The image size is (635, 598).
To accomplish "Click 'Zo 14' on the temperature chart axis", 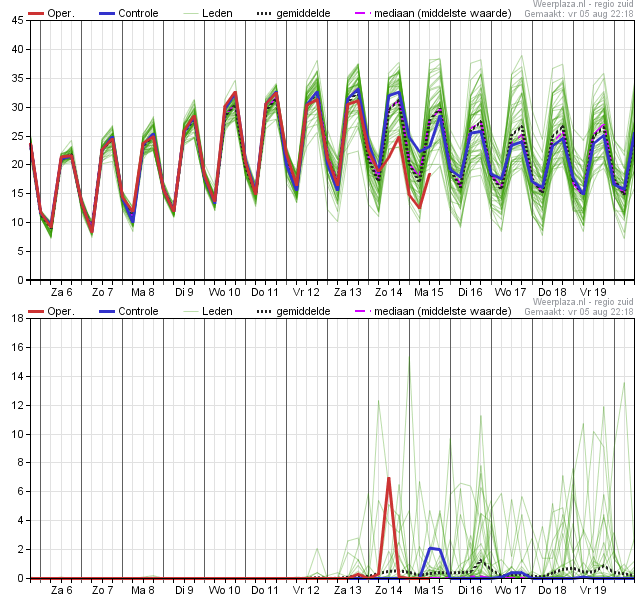I will [388, 292].
